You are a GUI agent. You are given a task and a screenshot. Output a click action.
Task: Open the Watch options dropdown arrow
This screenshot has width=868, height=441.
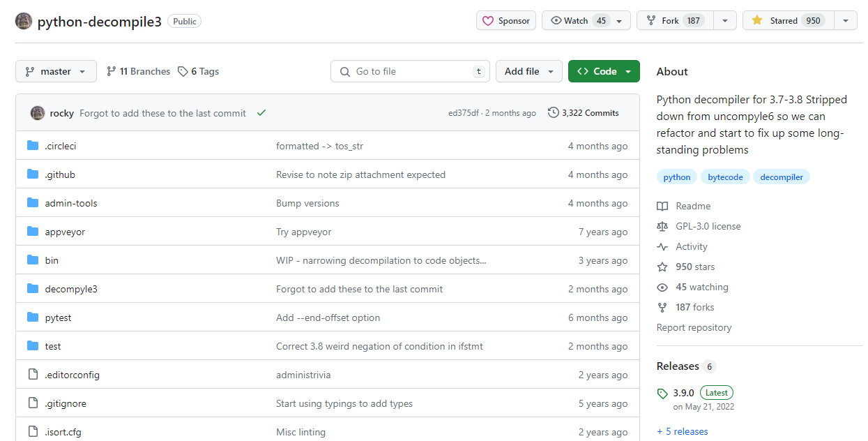click(619, 21)
